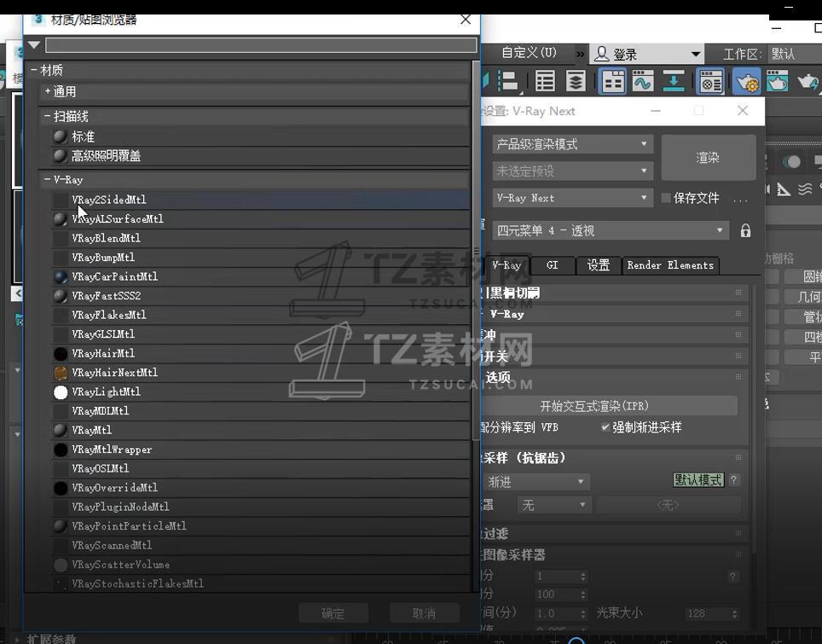The width and height of the screenshot is (822, 644).
Task: Click the 光束大小 spinner arrows
Action: 735,613
